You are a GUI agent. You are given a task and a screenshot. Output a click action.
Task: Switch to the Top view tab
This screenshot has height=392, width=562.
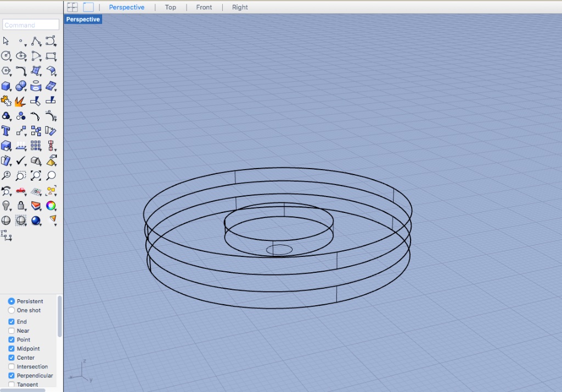(170, 7)
